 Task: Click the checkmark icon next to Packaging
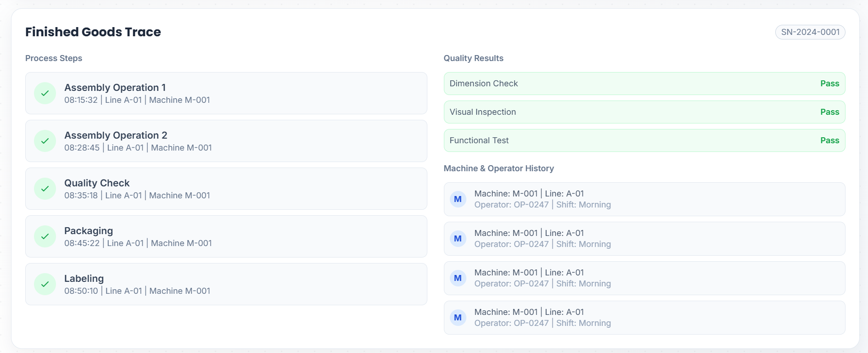(x=45, y=236)
